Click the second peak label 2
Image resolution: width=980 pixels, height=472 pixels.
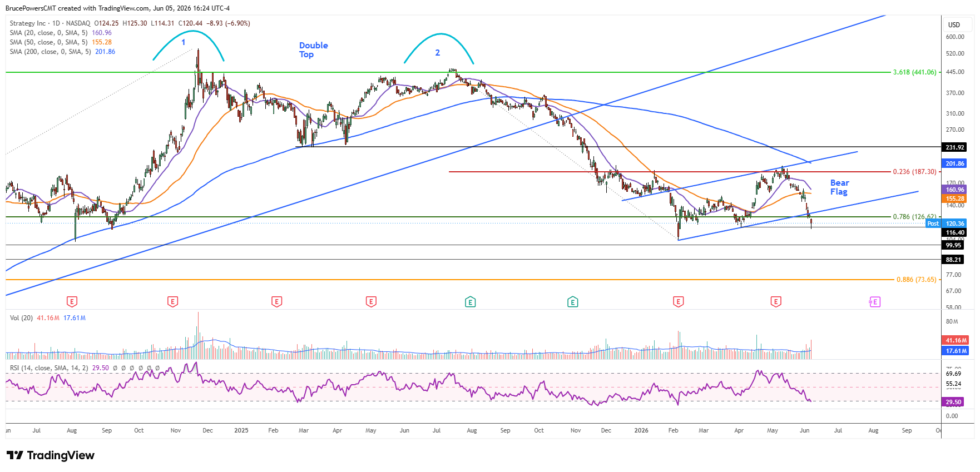pos(438,53)
